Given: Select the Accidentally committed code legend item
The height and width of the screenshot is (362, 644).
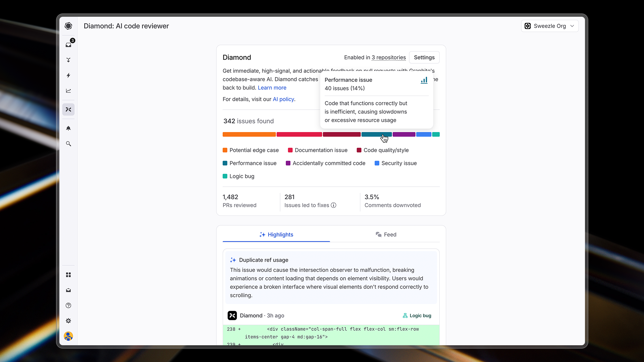Looking at the screenshot, I should pos(325,163).
